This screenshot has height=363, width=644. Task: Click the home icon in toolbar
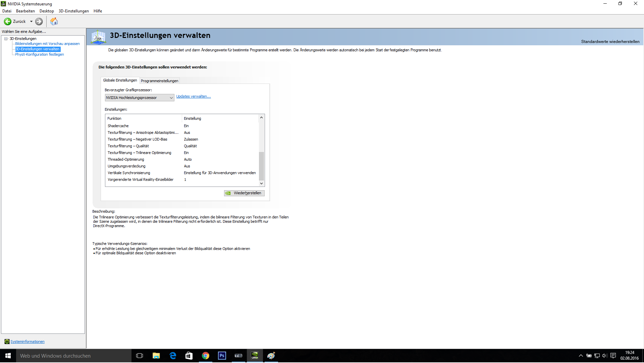click(x=54, y=21)
